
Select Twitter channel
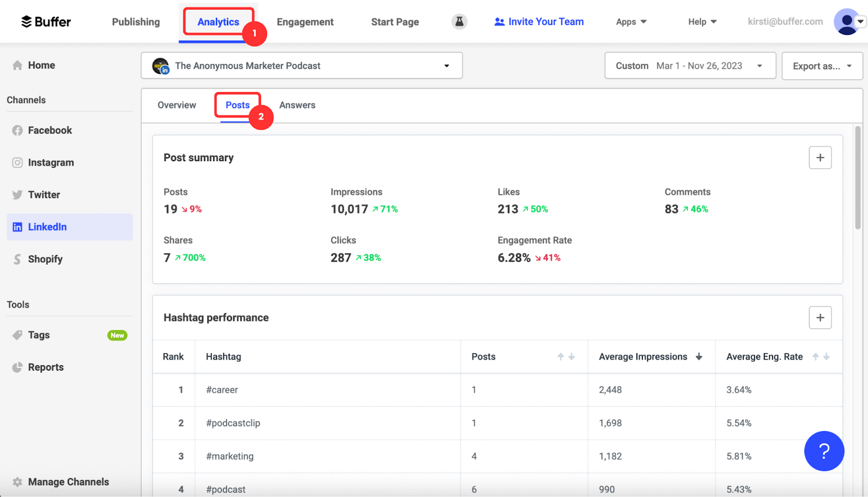[x=69, y=195]
